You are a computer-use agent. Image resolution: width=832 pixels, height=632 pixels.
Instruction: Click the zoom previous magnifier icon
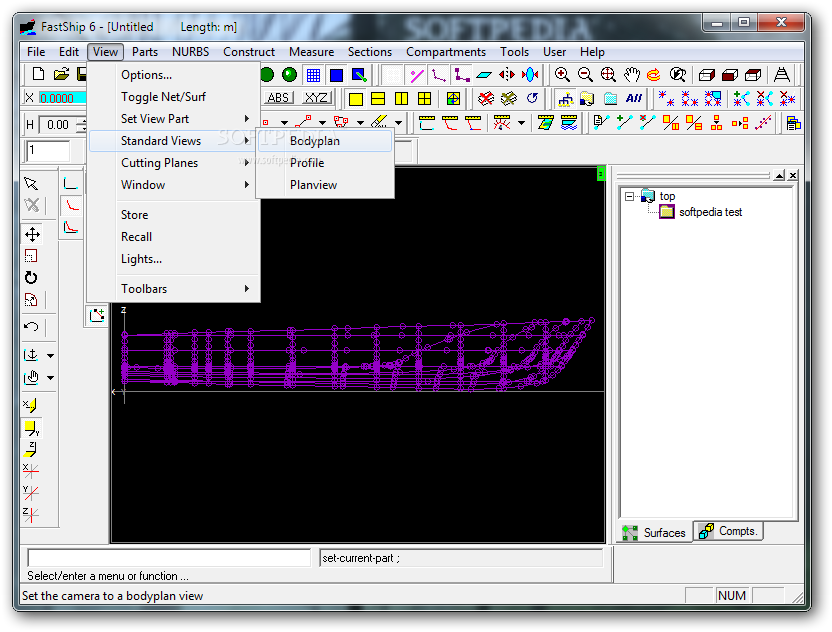pos(678,74)
